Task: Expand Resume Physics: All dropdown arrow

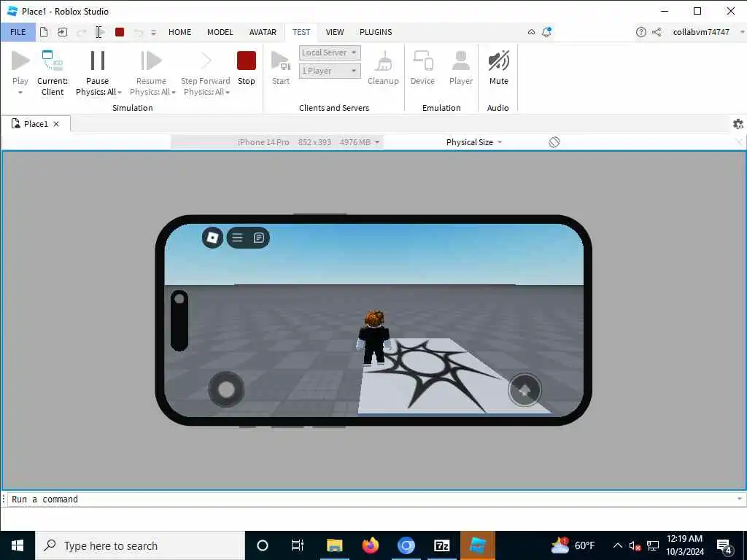Action: point(174,93)
